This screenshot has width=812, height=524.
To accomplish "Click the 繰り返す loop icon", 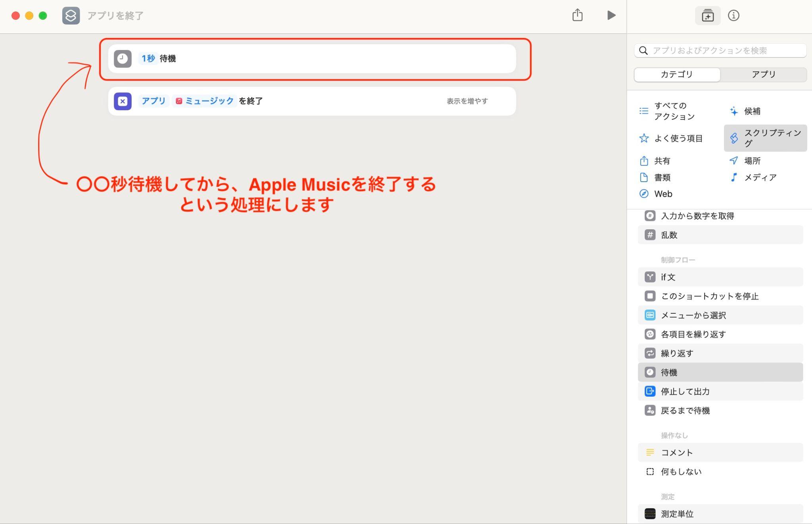I will 650,353.
